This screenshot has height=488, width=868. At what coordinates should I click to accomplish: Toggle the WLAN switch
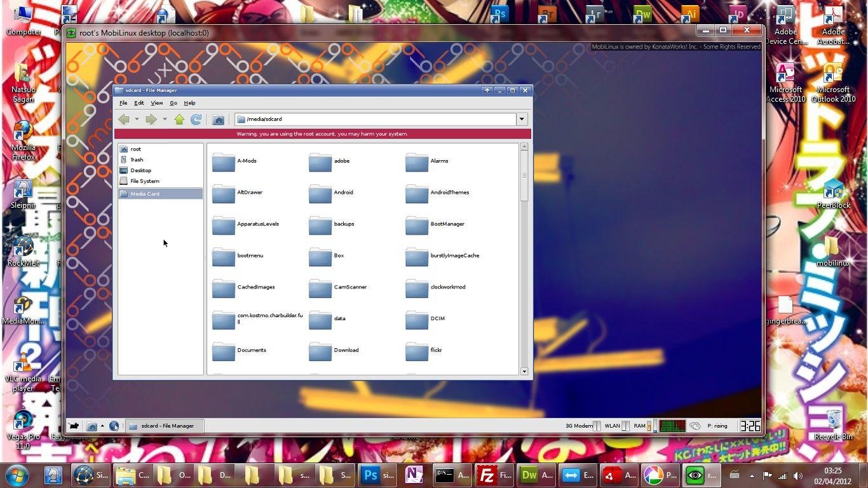coord(625,426)
